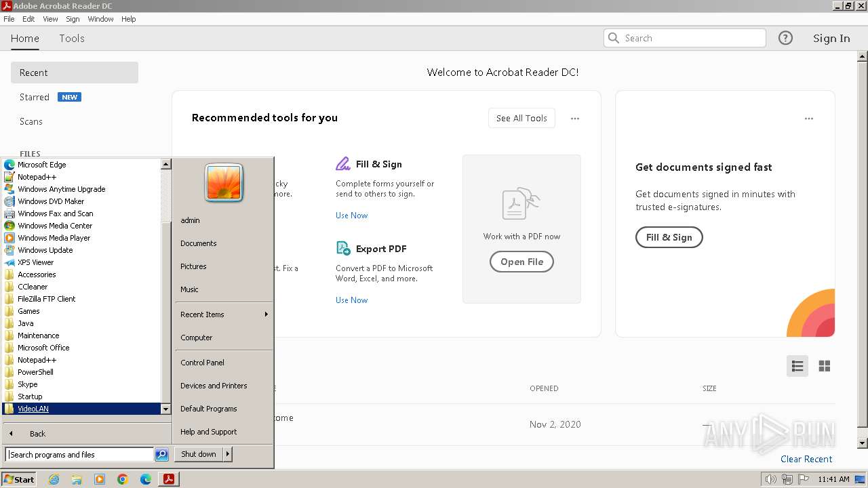868x488 pixels.
Task: Click the See All Tools button
Action: click(x=521, y=118)
